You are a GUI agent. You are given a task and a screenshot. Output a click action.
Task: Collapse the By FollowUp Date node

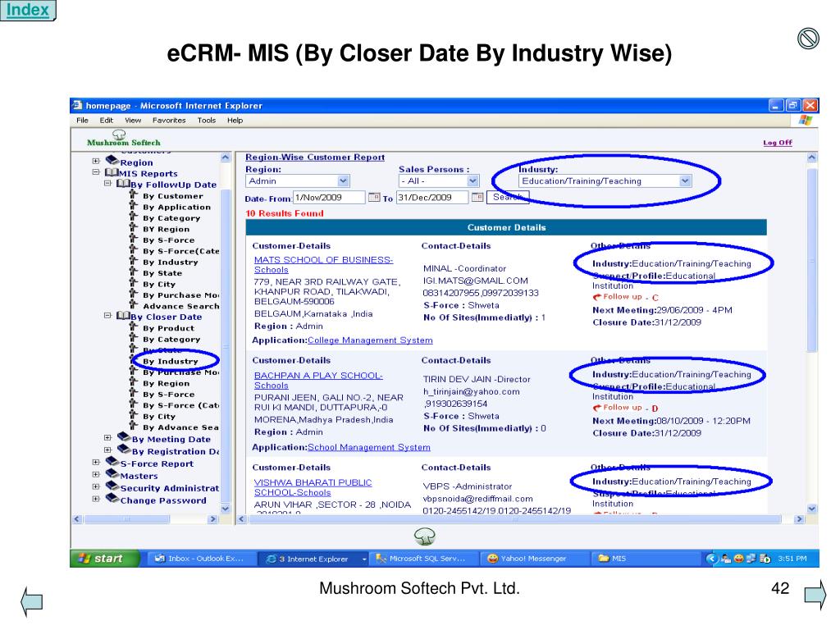tap(107, 183)
